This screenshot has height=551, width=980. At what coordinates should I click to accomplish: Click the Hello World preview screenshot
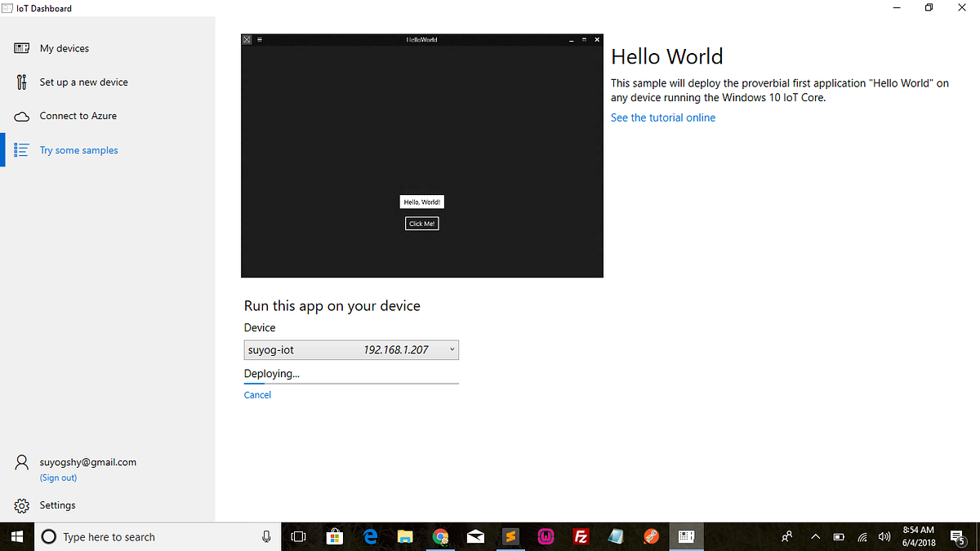422,155
